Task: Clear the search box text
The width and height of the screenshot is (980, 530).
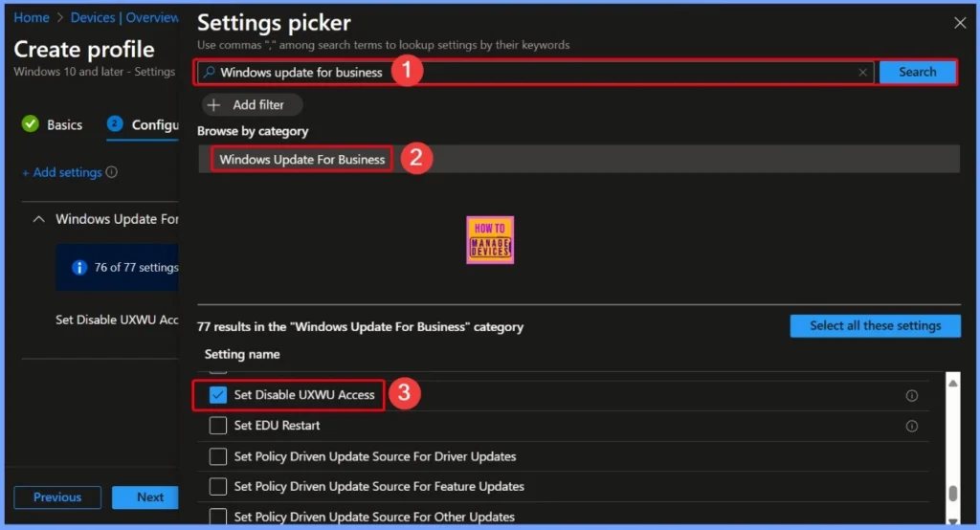Action: (x=862, y=72)
